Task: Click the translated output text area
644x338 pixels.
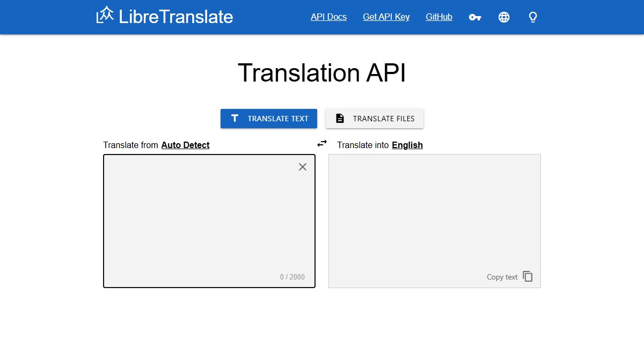Action: pyautogui.click(x=435, y=221)
